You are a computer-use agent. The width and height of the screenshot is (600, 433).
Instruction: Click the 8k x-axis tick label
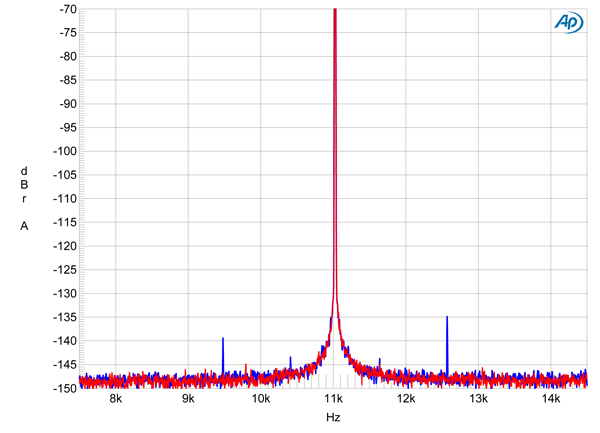click(x=116, y=399)
